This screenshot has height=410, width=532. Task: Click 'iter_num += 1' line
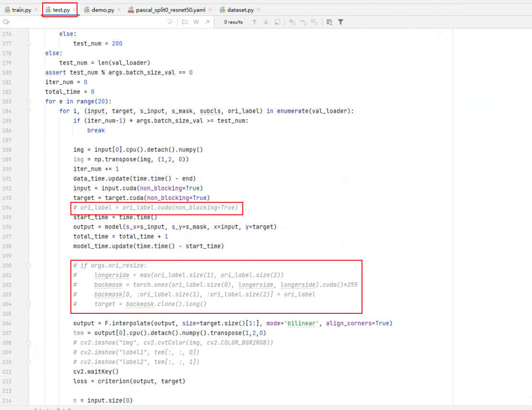pos(96,169)
